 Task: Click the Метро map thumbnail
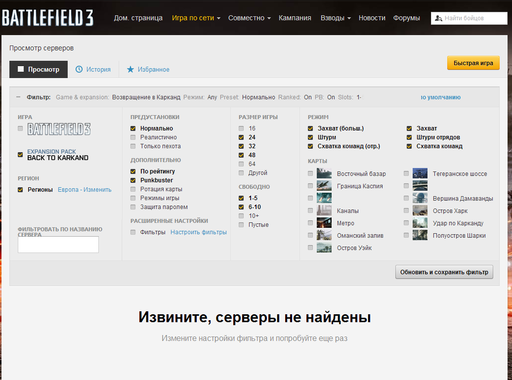(324, 223)
